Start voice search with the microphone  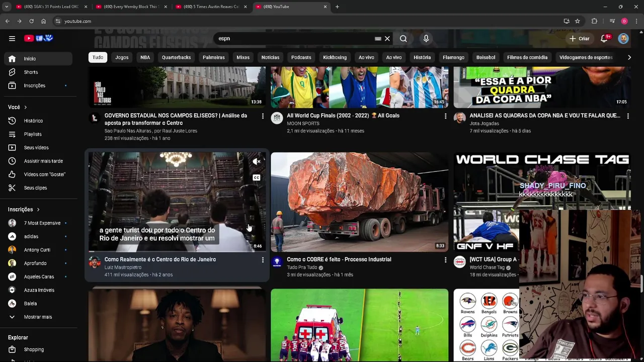(x=426, y=39)
